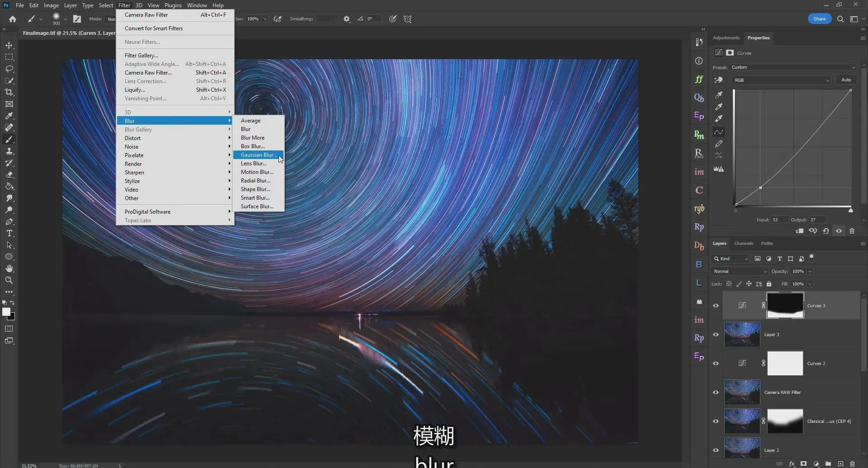Toggle Layer 2 visibility eye
Viewport: 868px width, 468px height.
pyautogui.click(x=716, y=450)
